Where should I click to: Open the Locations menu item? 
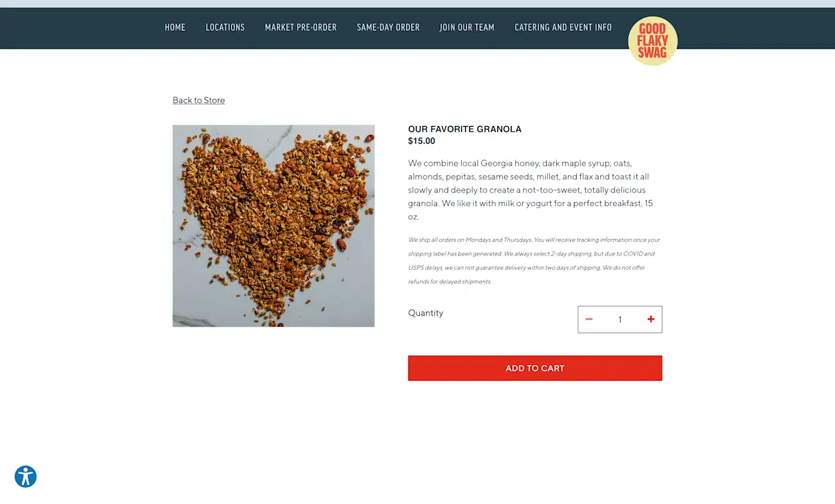(225, 27)
